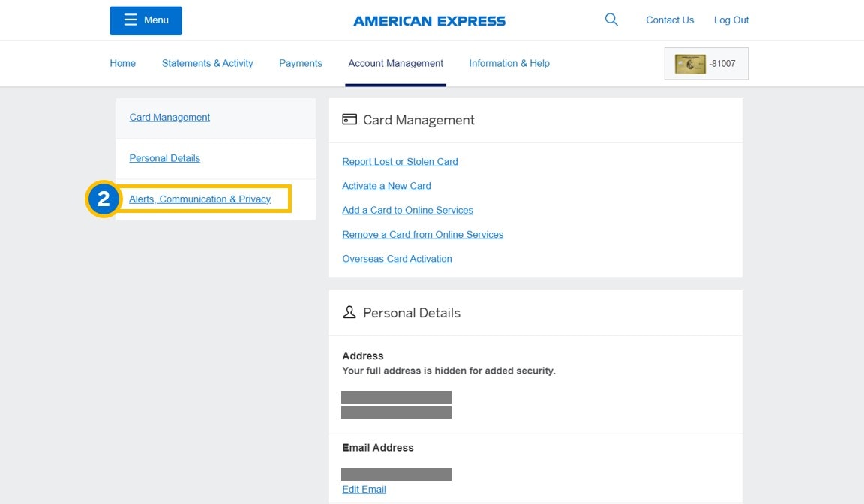Click Contact Us in header
Screen dimensions: 864x504
tap(669, 20)
